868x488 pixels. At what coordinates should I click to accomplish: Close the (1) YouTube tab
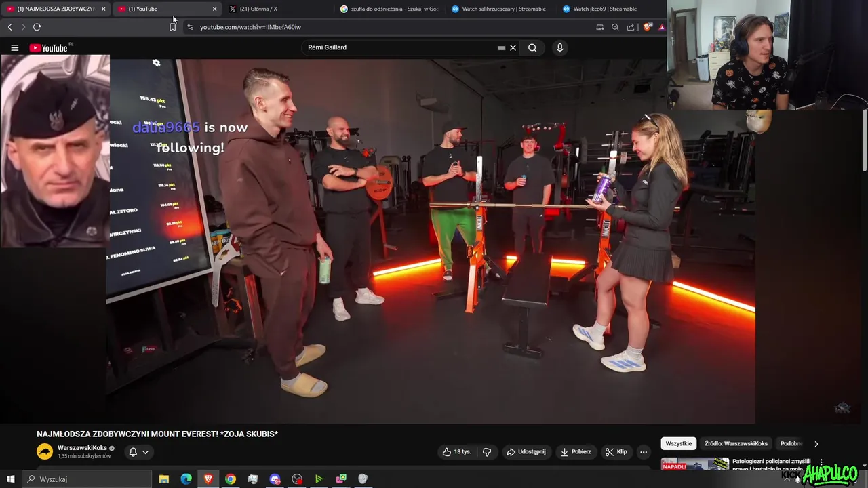pyautogui.click(x=214, y=9)
